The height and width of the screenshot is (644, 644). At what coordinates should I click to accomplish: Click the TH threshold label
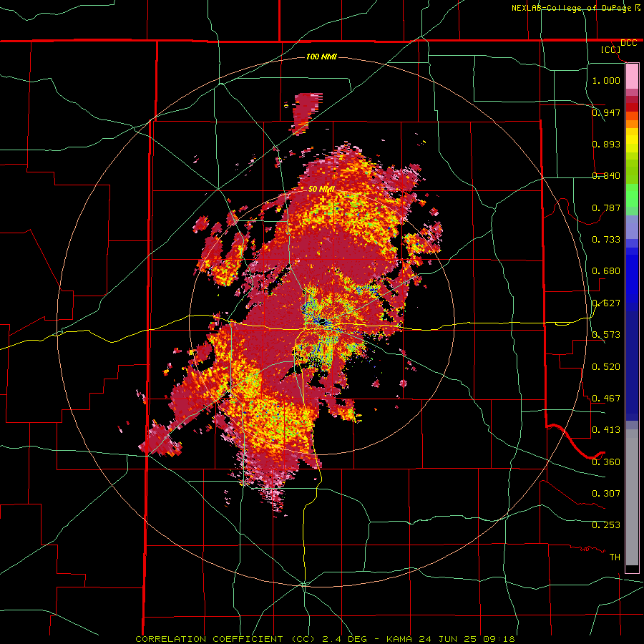[615, 557]
